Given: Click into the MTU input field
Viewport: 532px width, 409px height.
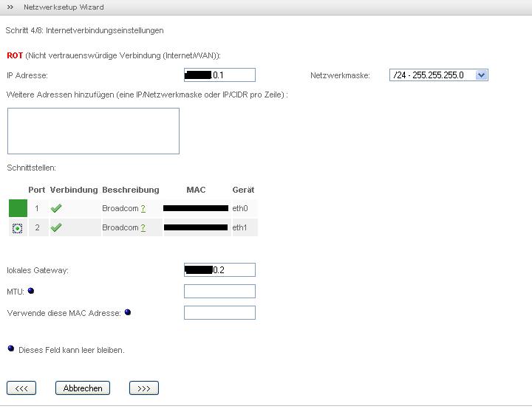Looking at the screenshot, I should coord(219,292).
